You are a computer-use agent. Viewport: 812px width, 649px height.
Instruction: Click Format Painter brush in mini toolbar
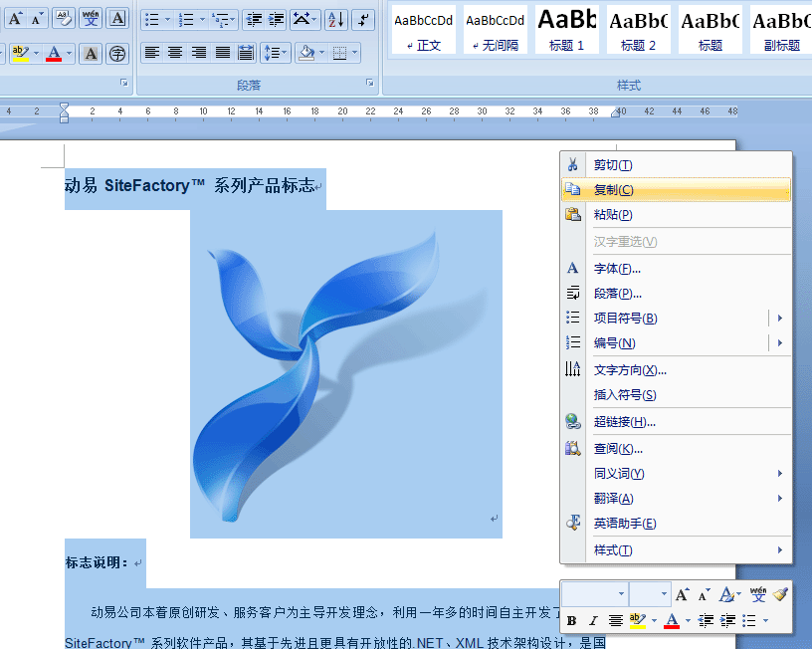[780, 594]
